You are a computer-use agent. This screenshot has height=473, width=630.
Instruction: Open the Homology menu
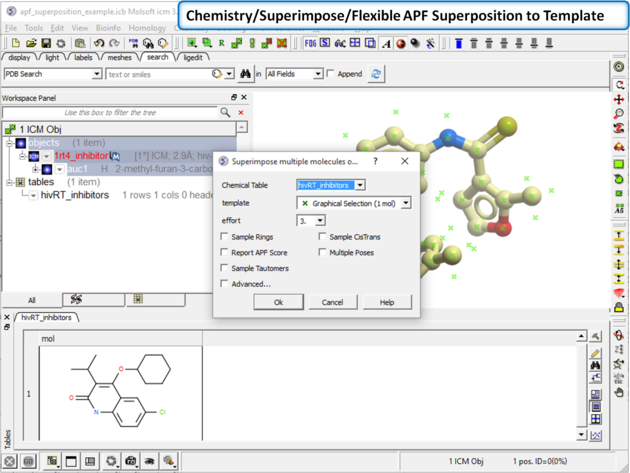147,29
